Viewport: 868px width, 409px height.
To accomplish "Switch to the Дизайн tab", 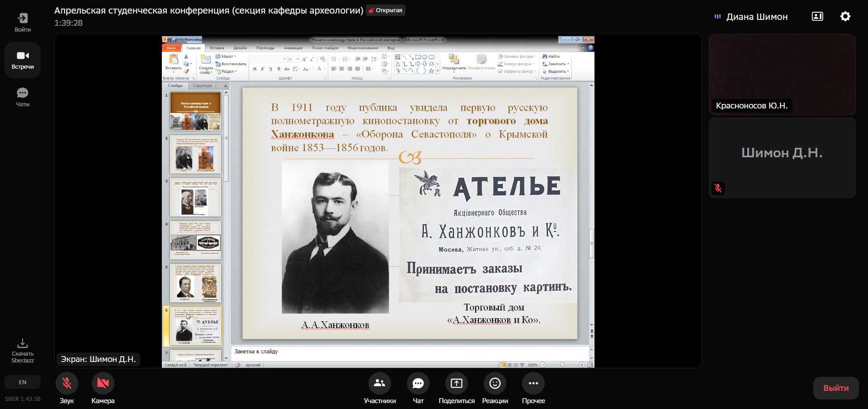I will 240,48.
